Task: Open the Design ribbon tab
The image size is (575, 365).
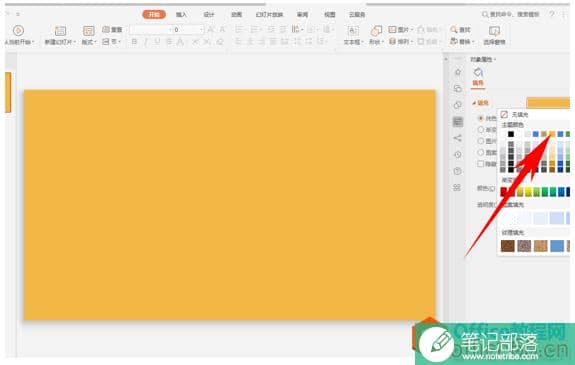Action: [209, 15]
